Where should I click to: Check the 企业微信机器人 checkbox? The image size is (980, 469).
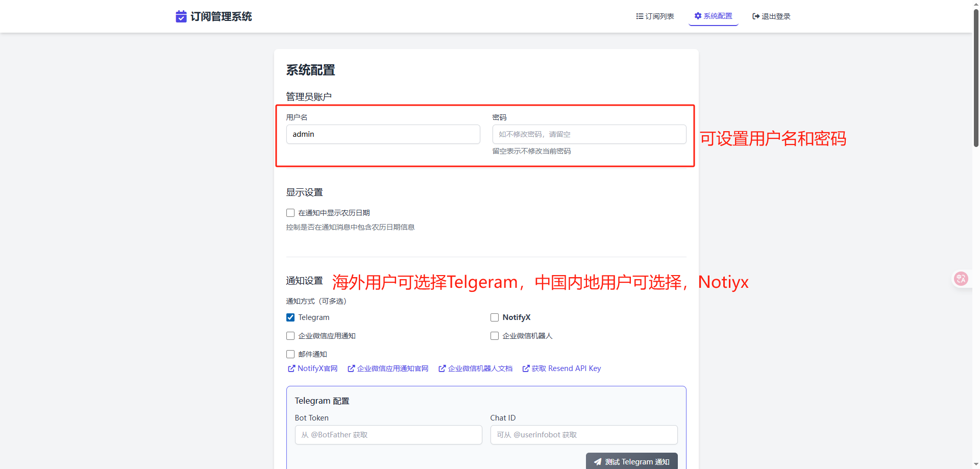(495, 336)
